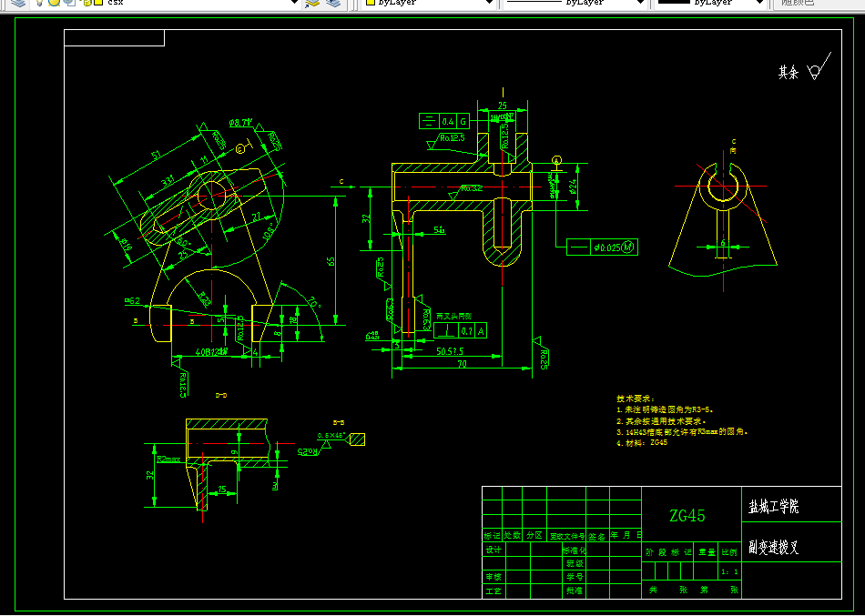Viewport: 865px width, 616px height.
Task: Click the 签名 title block cell
Action: (596, 536)
